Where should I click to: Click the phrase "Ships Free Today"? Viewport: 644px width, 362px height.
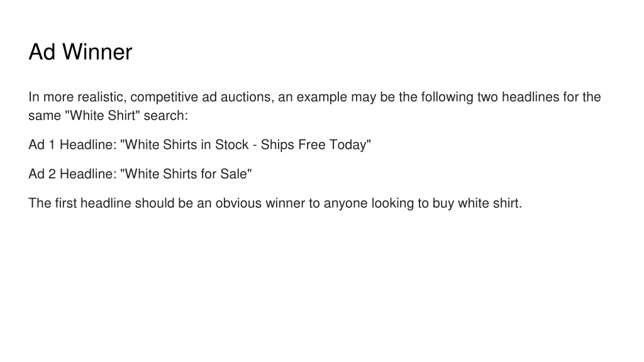click(313, 145)
